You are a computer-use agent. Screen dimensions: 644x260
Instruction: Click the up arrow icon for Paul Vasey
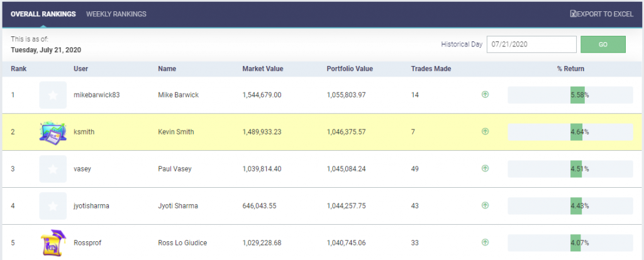(485, 168)
